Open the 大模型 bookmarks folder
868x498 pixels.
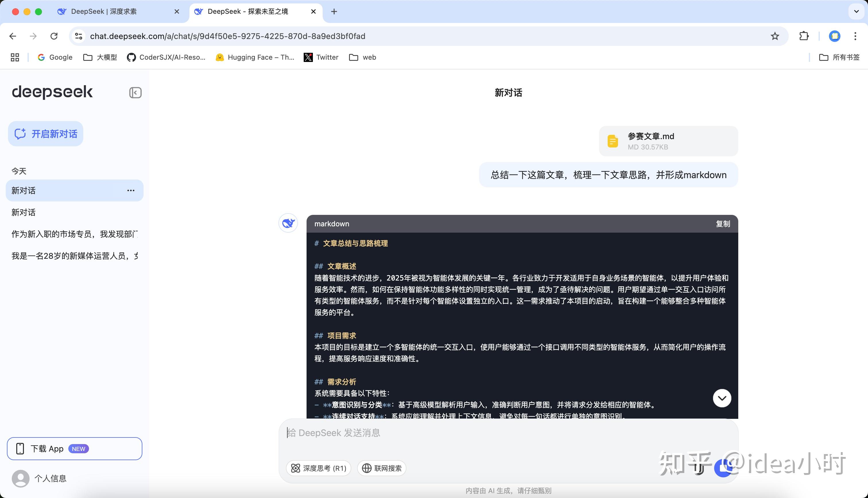100,57
